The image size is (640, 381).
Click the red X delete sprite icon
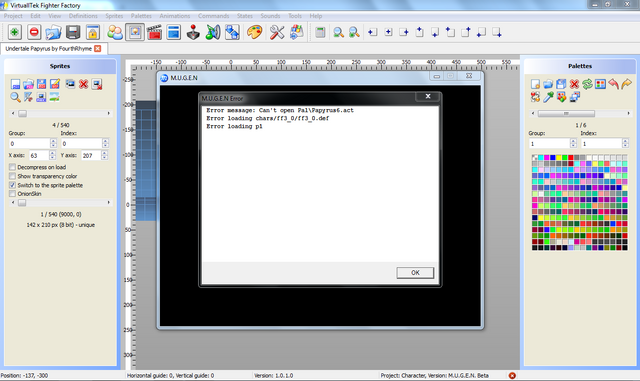point(84,84)
